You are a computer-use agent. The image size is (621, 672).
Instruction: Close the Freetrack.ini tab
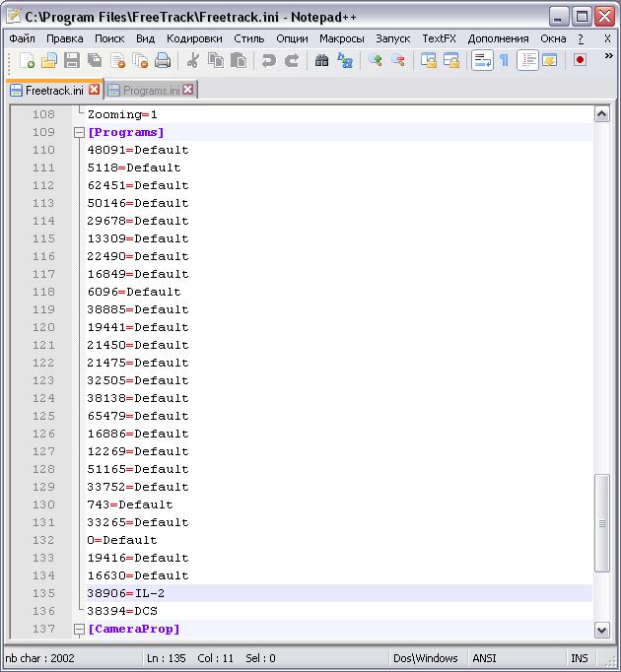95,90
